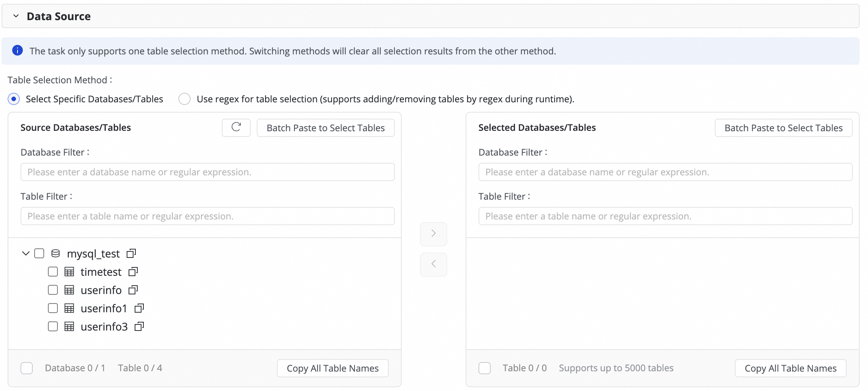Collapse the Data Source section
This screenshot has width=868, height=391.
point(16,16)
